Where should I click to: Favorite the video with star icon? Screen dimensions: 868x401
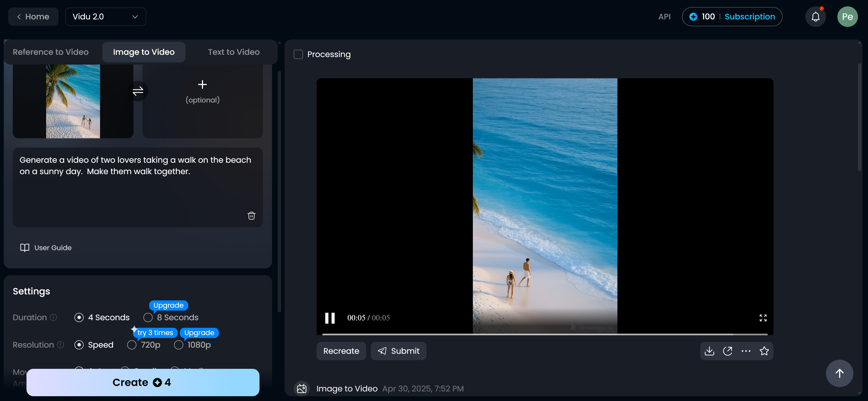coord(764,351)
